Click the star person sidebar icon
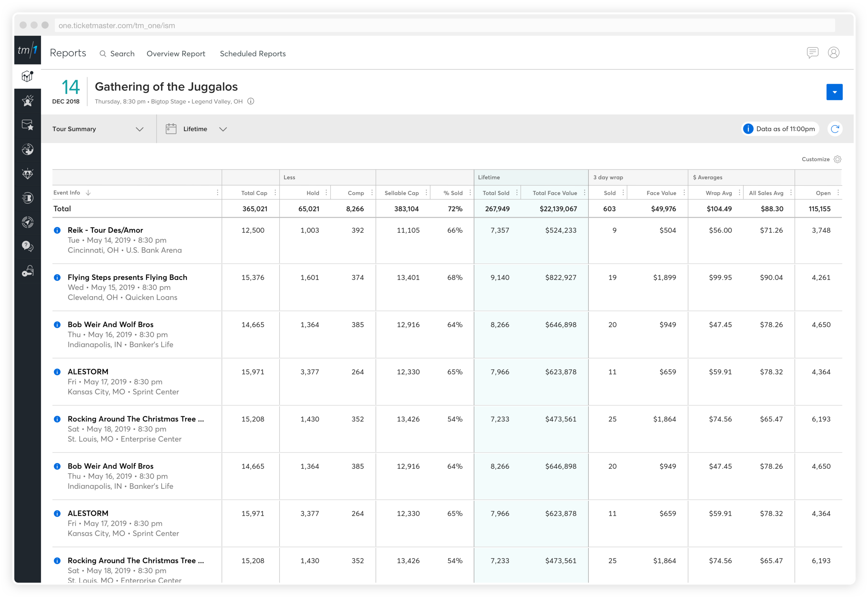The image size is (868, 597). (x=27, y=101)
